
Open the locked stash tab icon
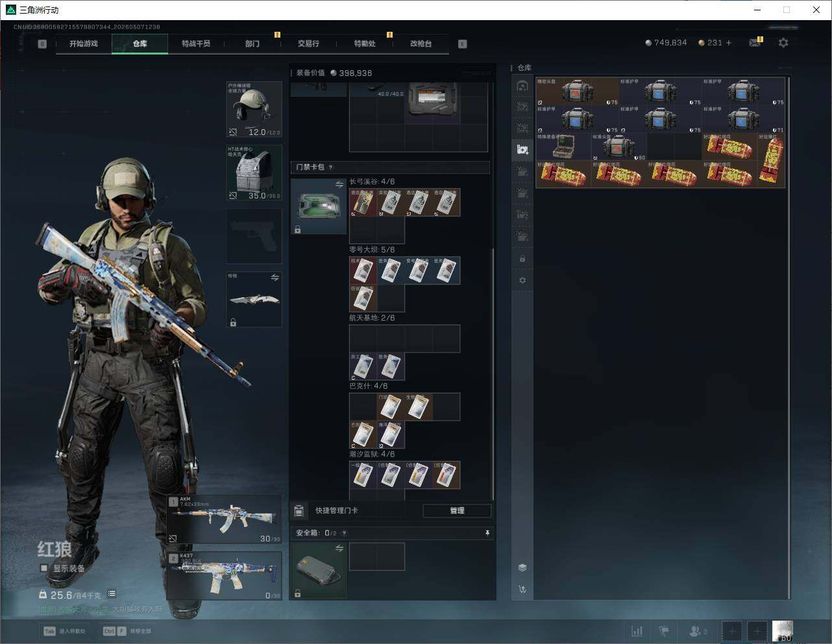[522, 259]
